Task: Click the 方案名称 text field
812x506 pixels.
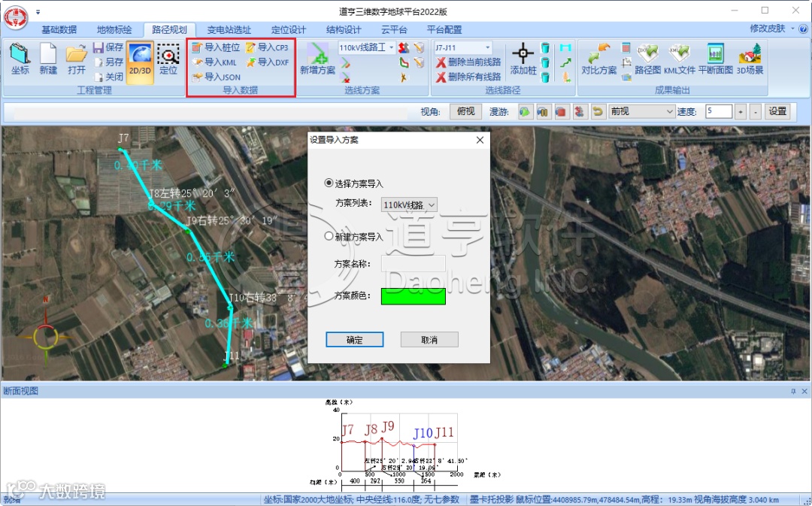Action: tap(414, 263)
